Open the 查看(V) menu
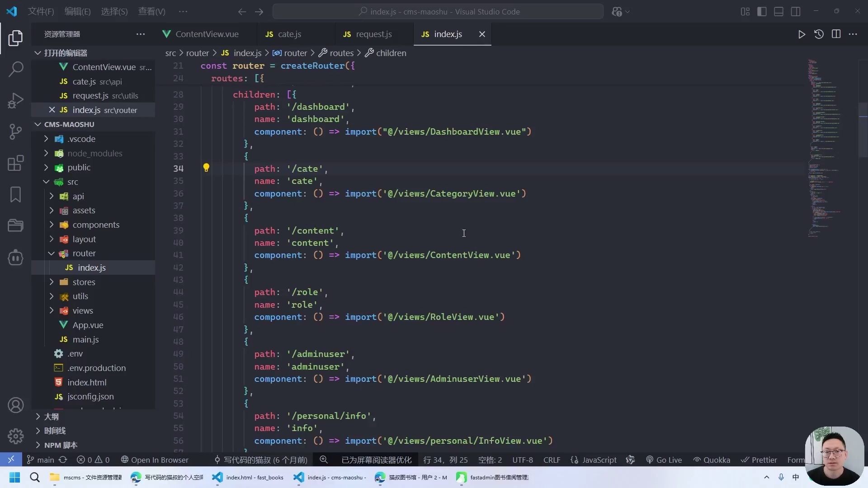This screenshot has width=868, height=488. click(151, 11)
